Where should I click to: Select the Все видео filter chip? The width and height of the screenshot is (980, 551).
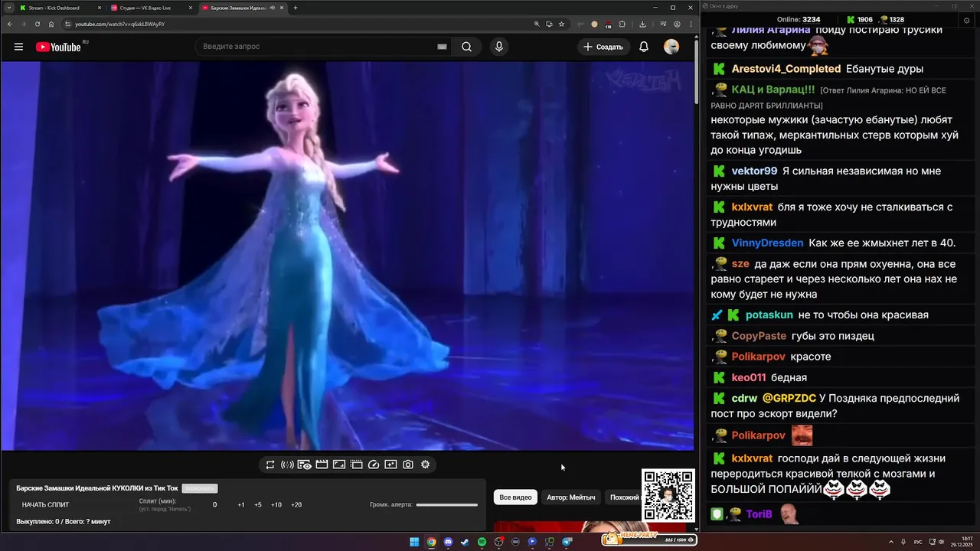pyautogui.click(x=515, y=497)
